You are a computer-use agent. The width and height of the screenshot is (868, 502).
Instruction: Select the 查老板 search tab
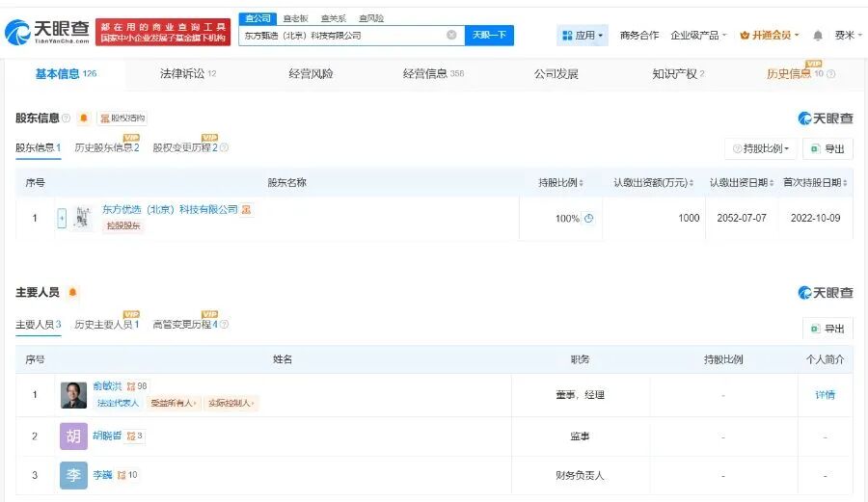point(295,18)
